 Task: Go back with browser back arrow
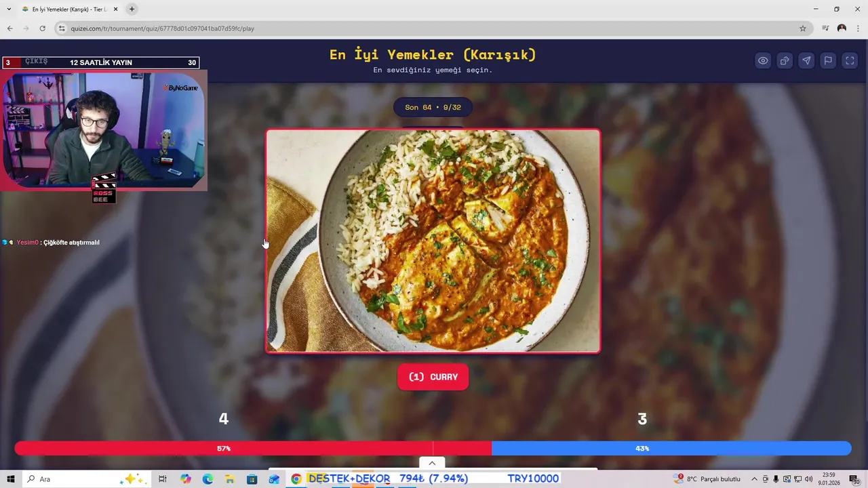coord(9,28)
